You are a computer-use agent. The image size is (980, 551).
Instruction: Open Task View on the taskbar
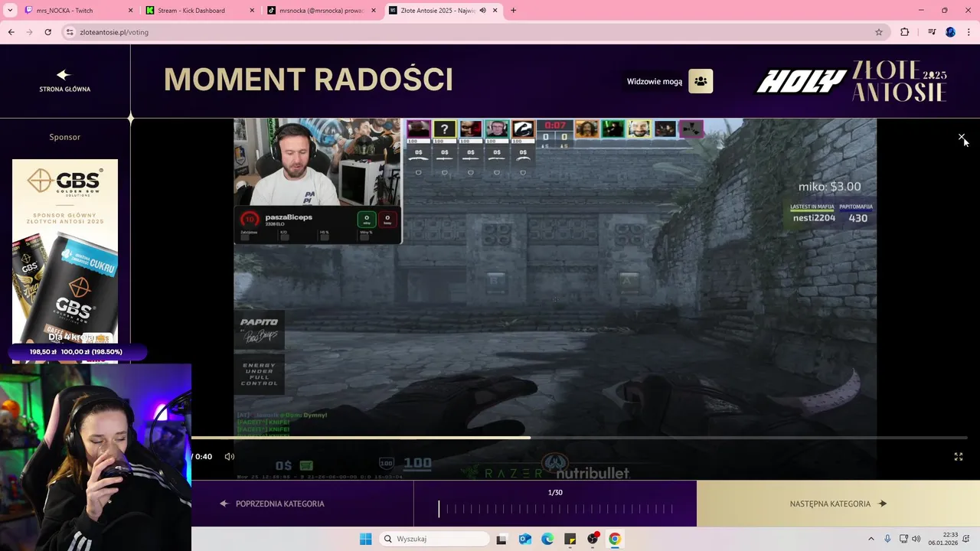click(501, 539)
